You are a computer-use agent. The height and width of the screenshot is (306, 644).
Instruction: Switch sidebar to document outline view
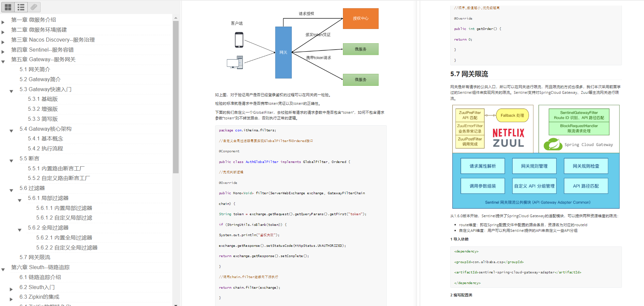point(21,7)
